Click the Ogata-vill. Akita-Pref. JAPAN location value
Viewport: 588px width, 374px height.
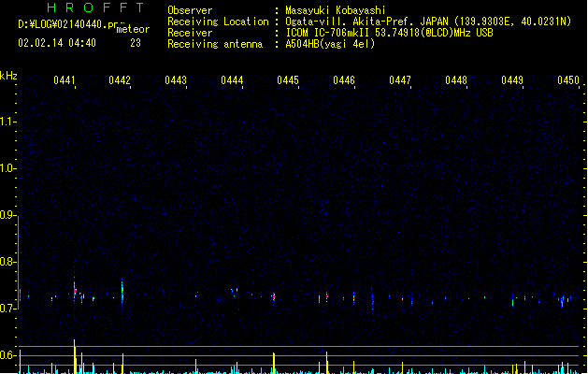[428, 22]
